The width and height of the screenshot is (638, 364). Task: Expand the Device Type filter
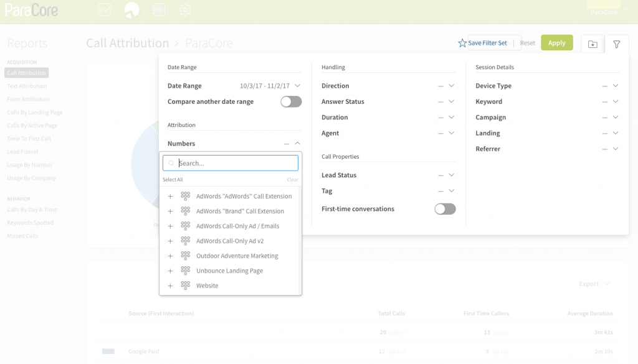[616, 86]
